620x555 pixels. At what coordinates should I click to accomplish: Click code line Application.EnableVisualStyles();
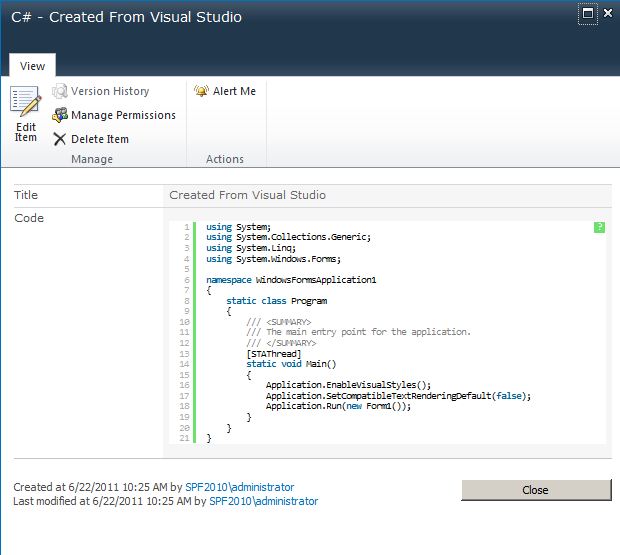coord(348,385)
